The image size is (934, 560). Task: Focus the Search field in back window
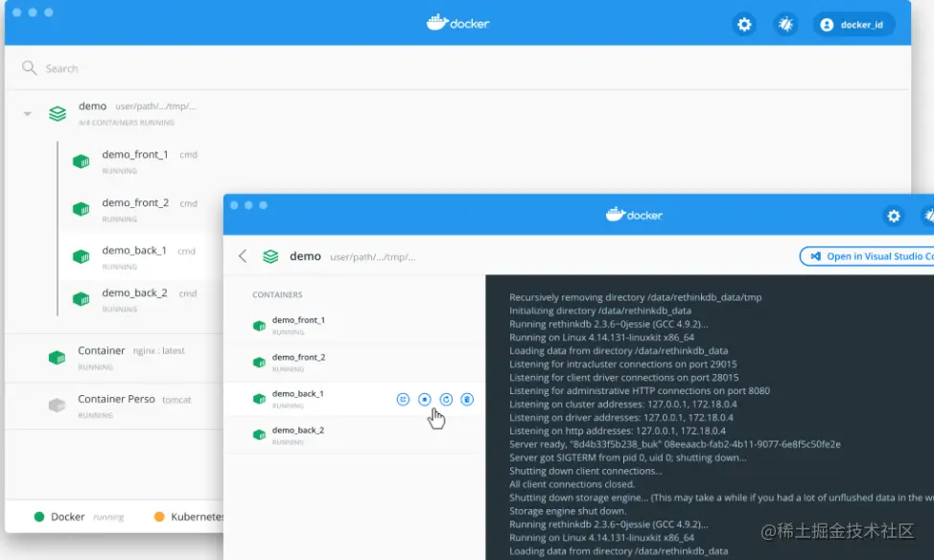(x=457, y=68)
